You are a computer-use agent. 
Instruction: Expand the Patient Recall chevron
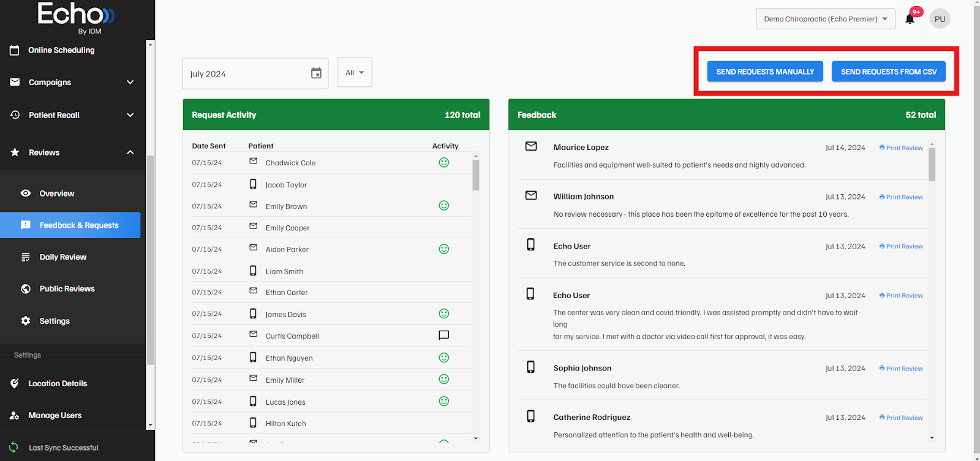(130, 114)
